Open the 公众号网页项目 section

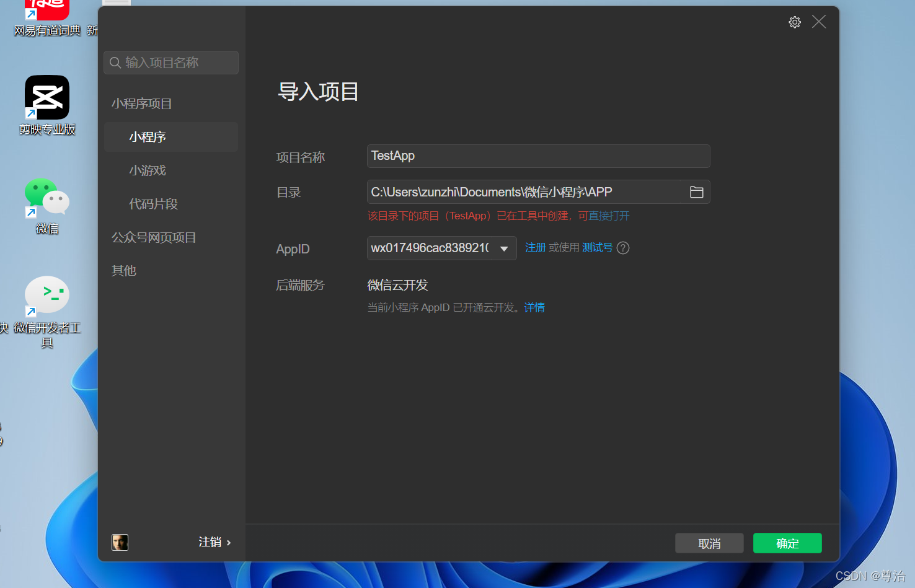(154, 237)
